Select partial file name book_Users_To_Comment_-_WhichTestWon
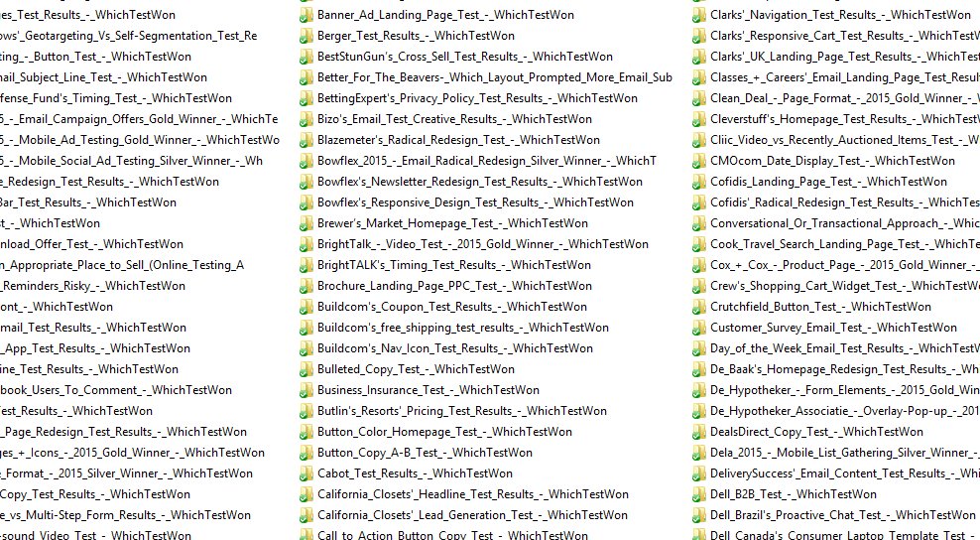 pos(116,390)
